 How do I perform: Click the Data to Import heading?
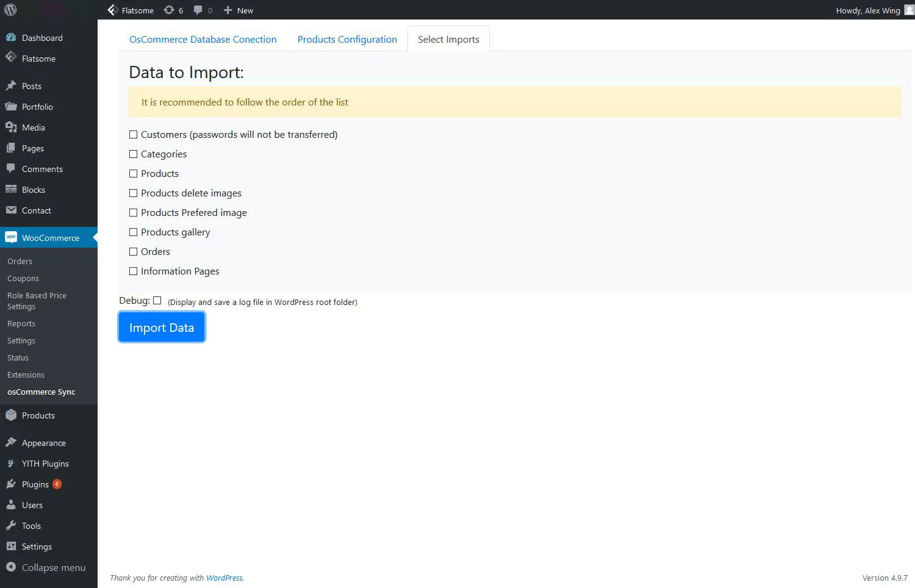pyautogui.click(x=186, y=72)
